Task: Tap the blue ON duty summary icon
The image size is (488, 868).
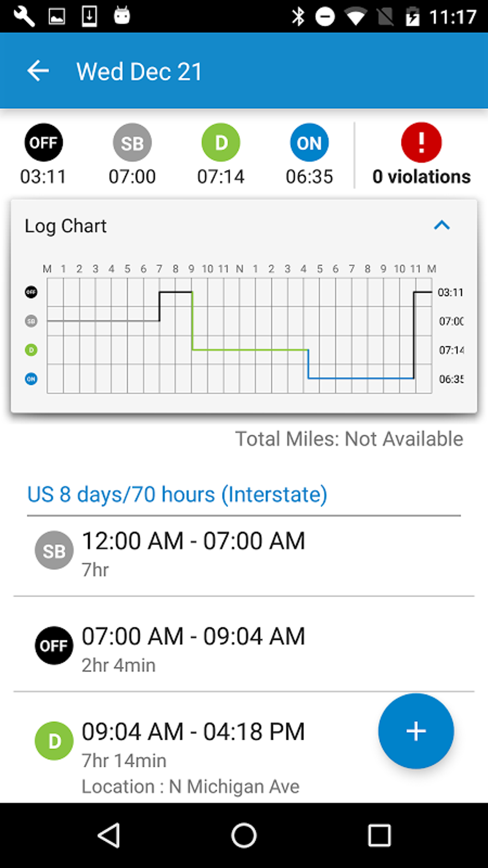Action: (x=309, y=143)
